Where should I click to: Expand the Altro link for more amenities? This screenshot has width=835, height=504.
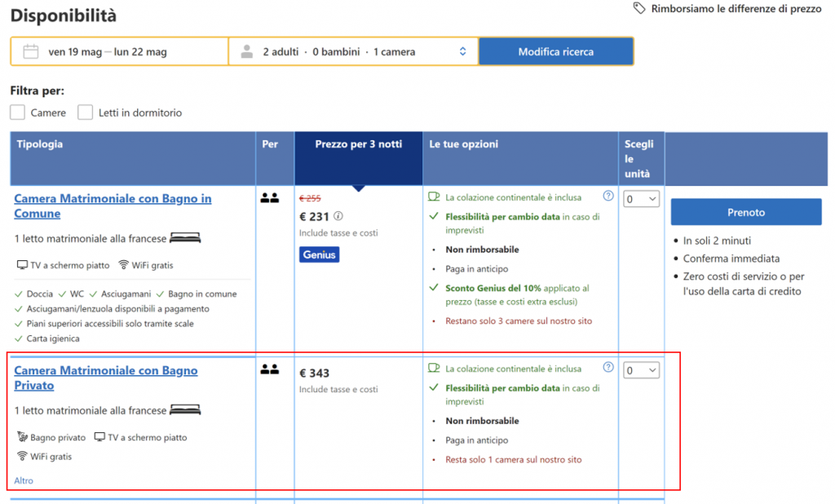(x=24, y=480)
